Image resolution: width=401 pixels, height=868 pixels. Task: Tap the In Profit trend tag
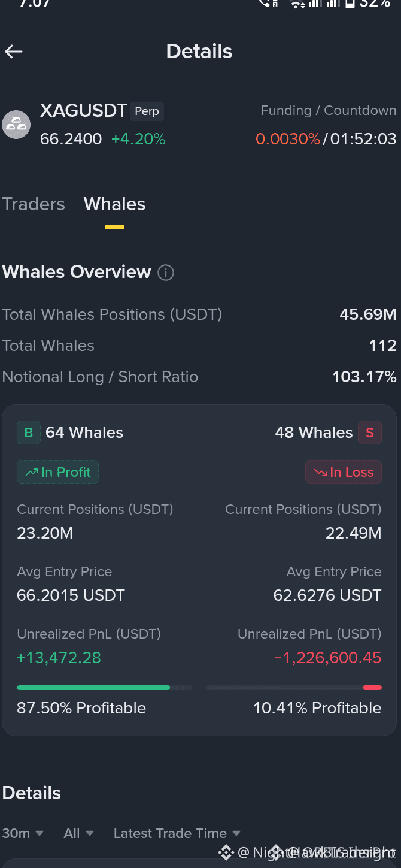[x=57, y=472]
